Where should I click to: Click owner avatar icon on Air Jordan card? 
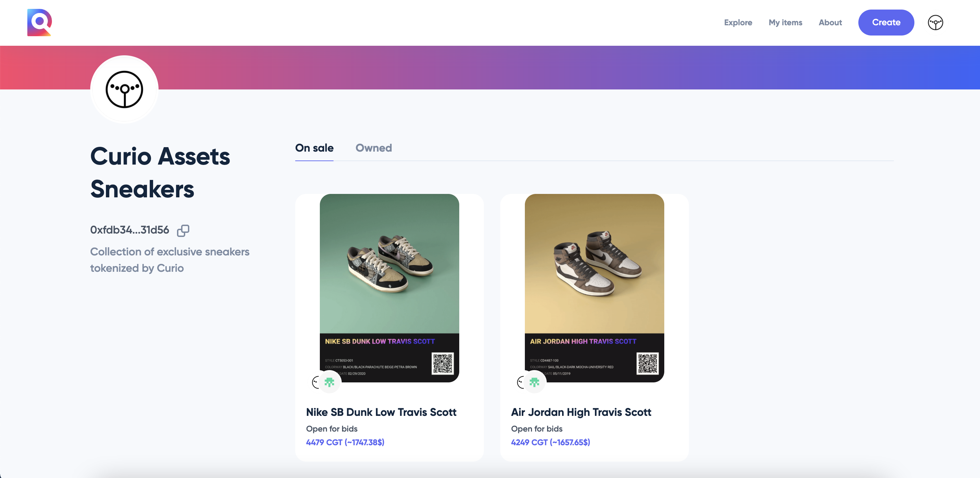coord(520,382)
